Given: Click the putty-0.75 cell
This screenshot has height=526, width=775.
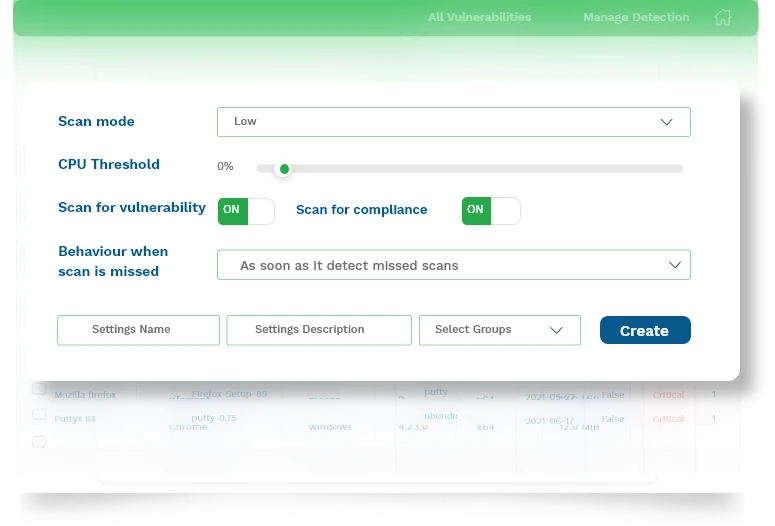Looking at the screenshot, I should pos(214,418).
